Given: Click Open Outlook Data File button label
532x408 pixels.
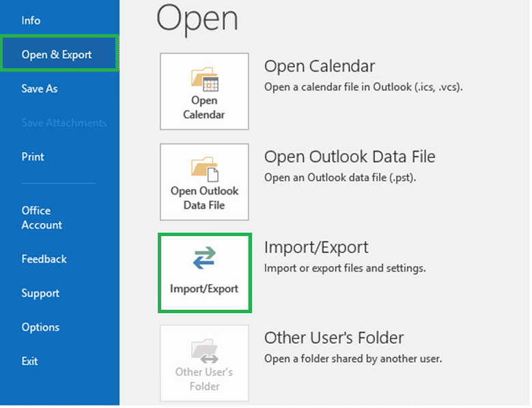Looking at the screenshot, I should pyautogui.click(x=204, y=198).
